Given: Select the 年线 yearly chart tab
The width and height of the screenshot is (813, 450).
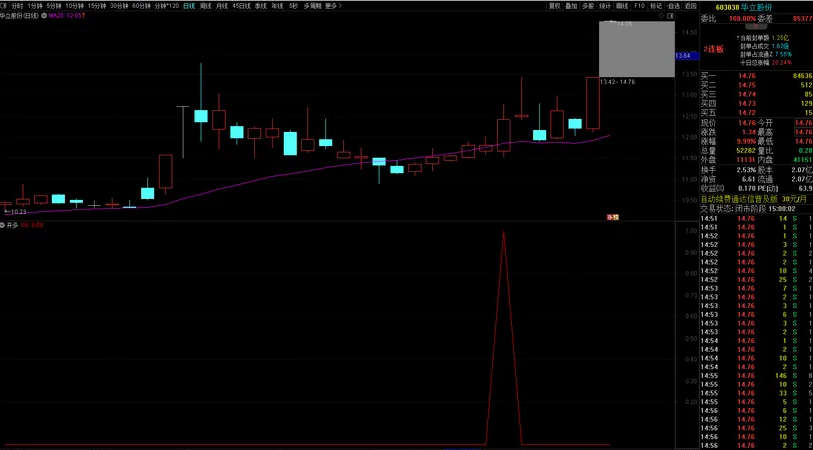Looking at the screenshot, I should (277, 6).
